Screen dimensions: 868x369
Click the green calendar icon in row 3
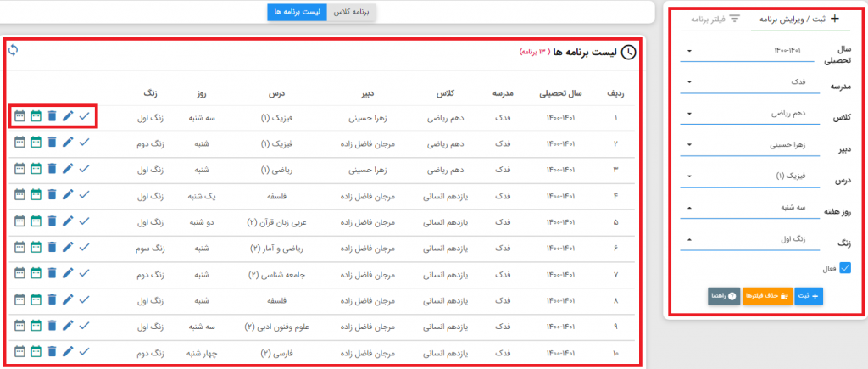tap(36, 169)
